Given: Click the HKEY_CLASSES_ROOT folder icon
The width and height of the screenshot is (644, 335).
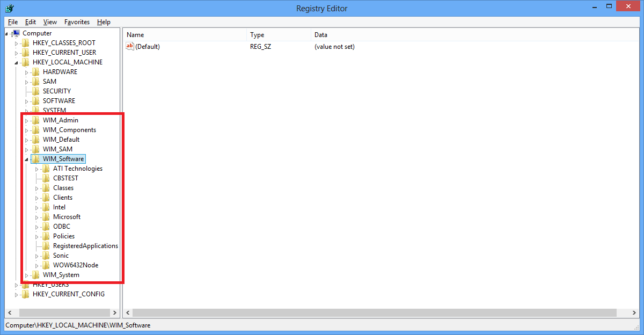Looking at the screenshot, I should pos(26,43).
